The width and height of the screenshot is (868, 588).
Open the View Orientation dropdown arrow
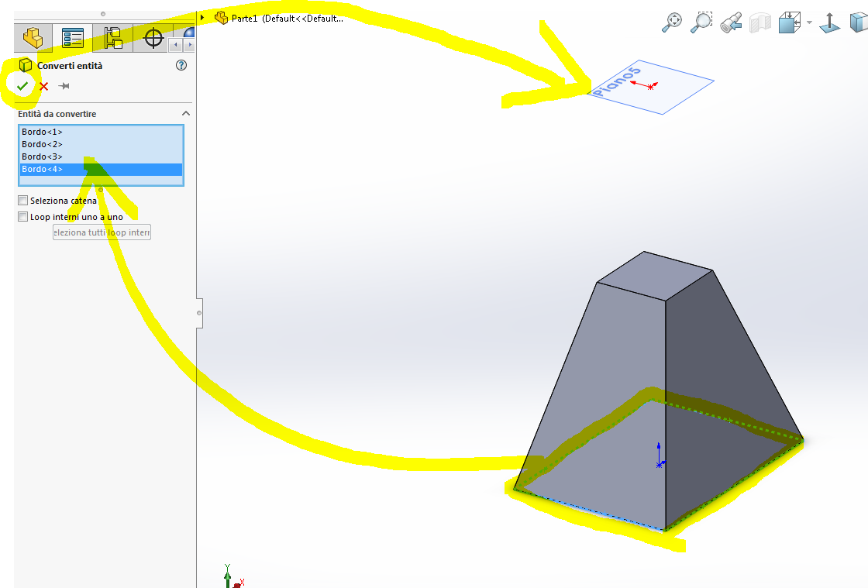pos(809,23)
